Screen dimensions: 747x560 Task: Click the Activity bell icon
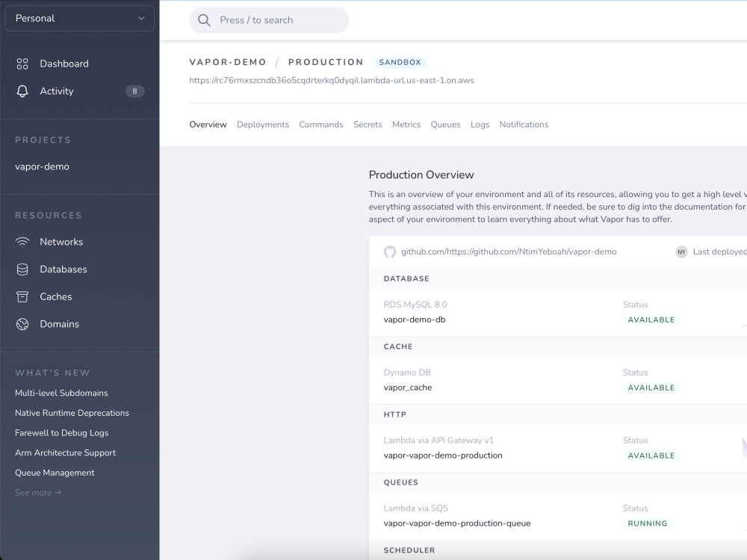click(x=22, y=90)
